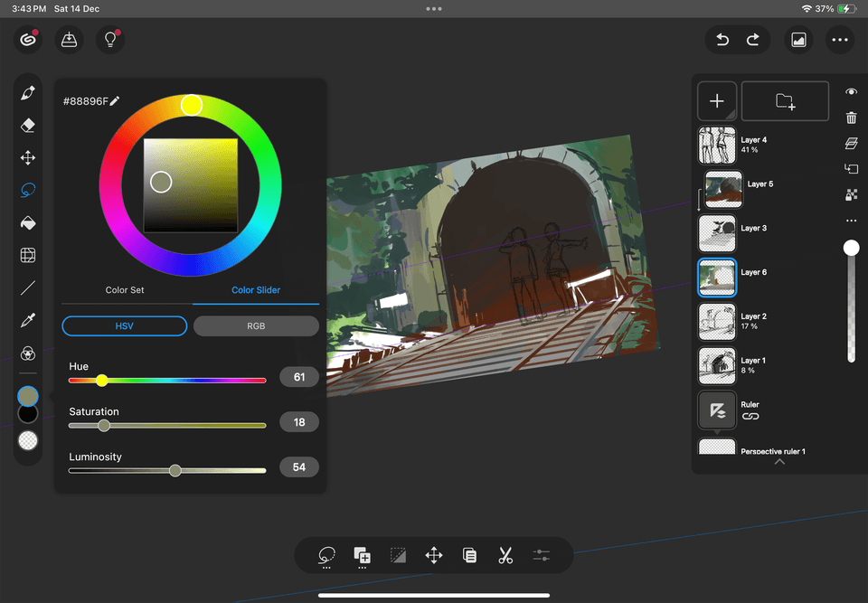Switch to the Color Set tab

pyautogui.click(x=125, y=290)
